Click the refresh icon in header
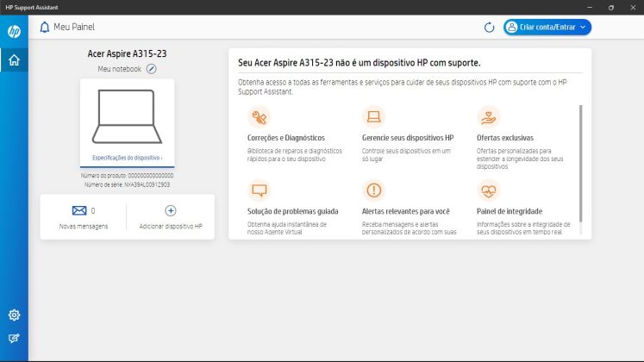 [x=489, y=28]
